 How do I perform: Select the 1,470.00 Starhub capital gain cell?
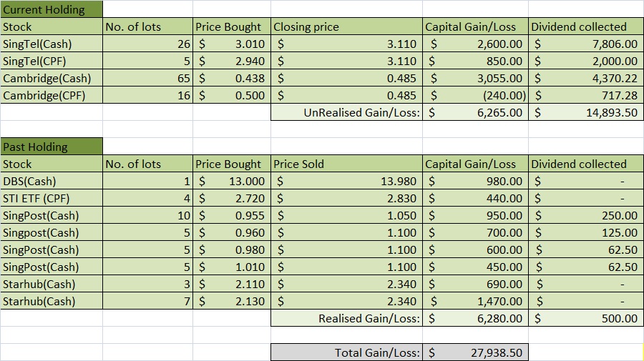[476, 302]
